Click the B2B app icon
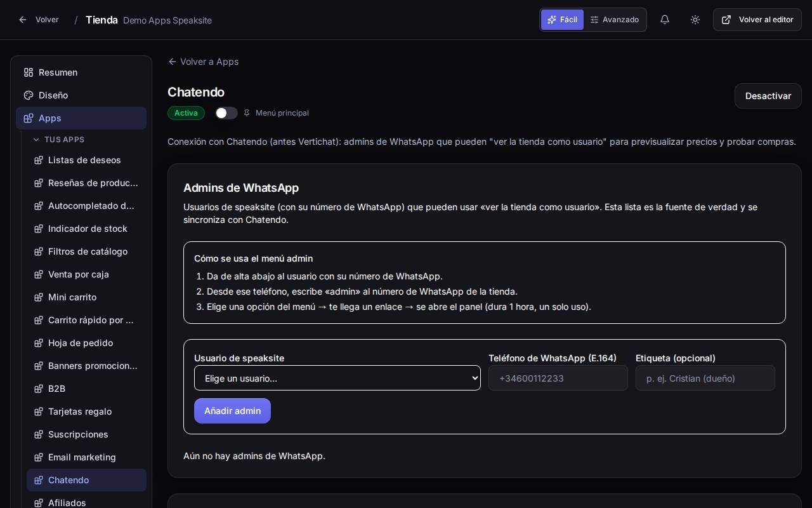 coord(39,389)
